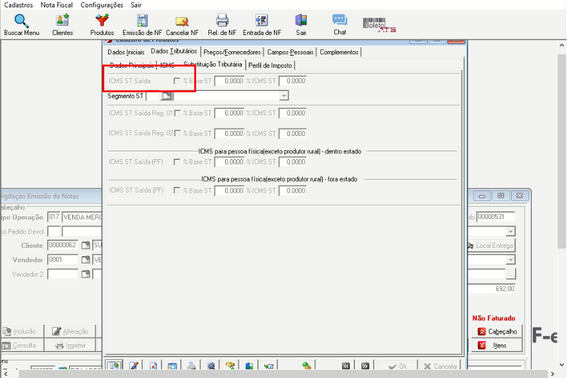Click the Cabeçalho button
The image size is (567, 378).
(497, 331)
